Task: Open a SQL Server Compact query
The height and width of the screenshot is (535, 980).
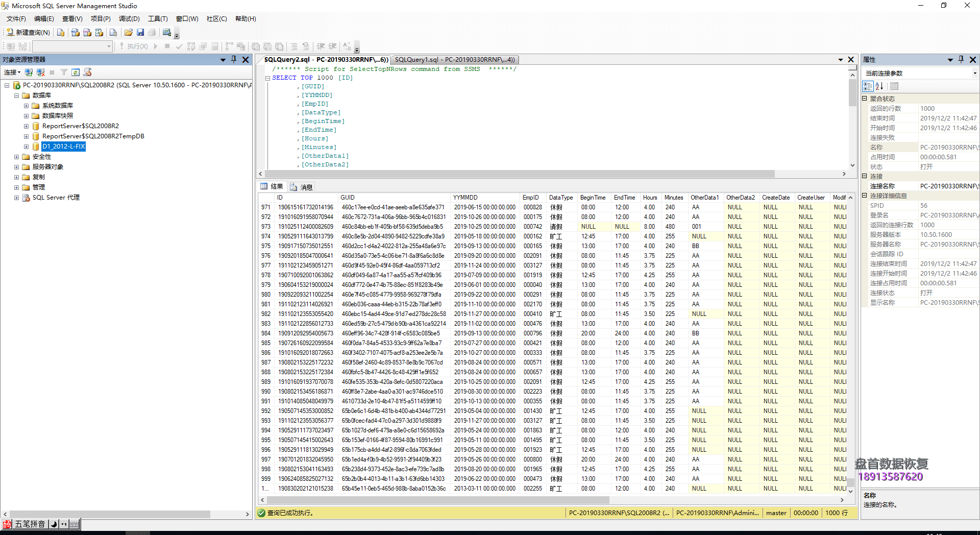Action: pos(113,33)
